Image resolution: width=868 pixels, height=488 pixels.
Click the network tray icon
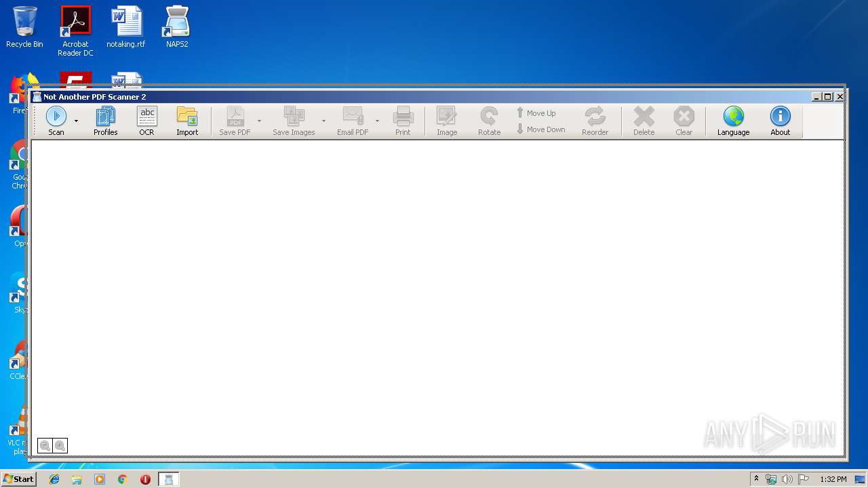771,479
